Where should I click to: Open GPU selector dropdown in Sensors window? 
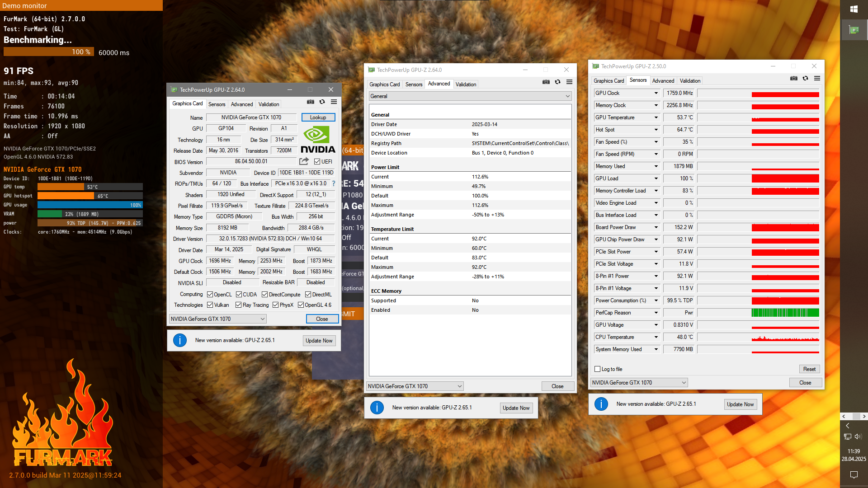[x=639, y=383]
